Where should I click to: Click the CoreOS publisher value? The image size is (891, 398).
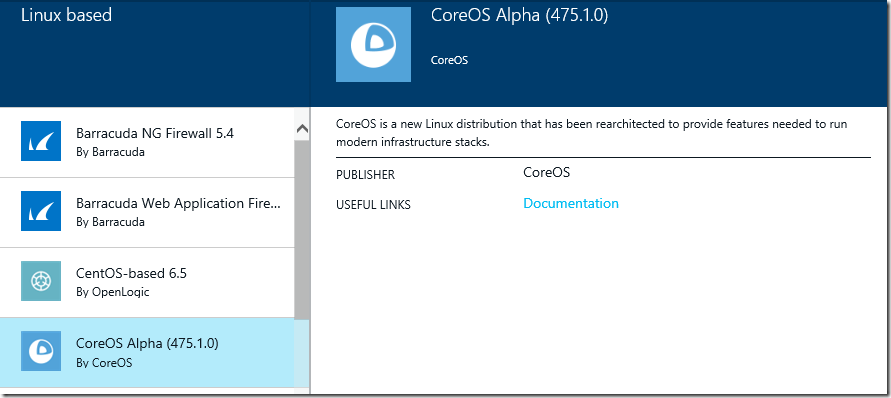547,173
